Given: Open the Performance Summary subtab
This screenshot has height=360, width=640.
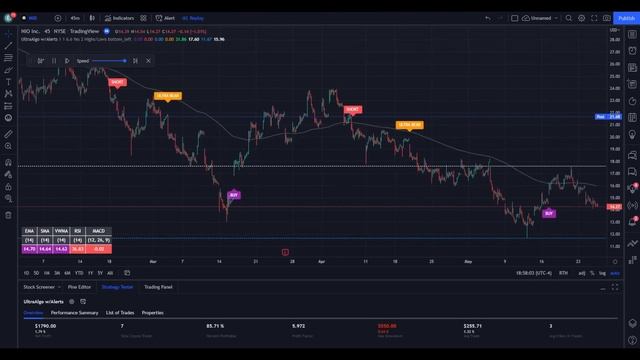Looking at the screenshot, I should [x=74, y=313].
